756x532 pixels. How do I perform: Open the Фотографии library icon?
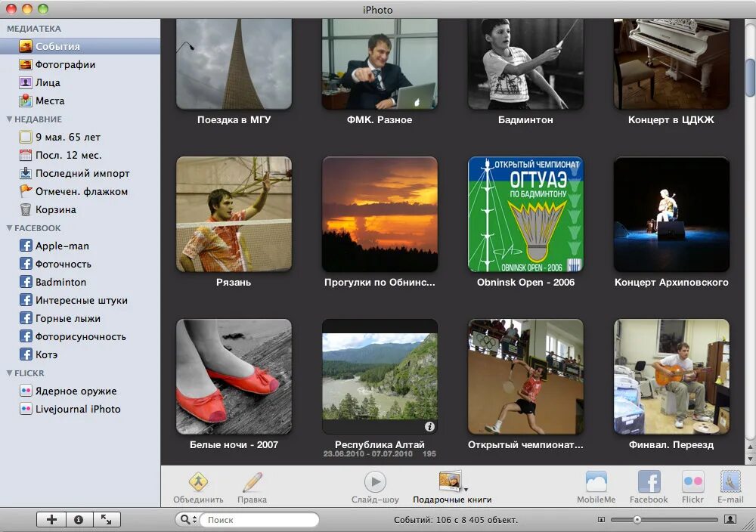(26, 64)
